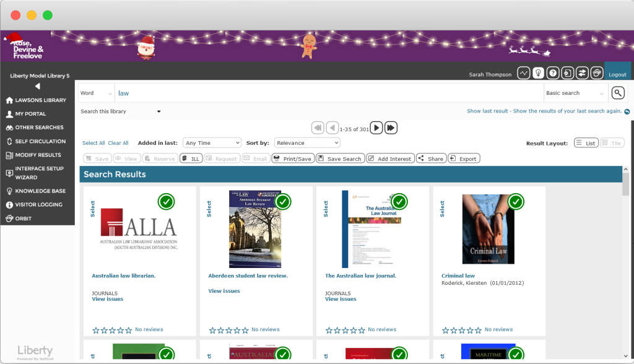The height and width of the screenshot is (364, 634).
Task: Toggle green checkmark on Criminal Law
Action: click(516, 201)
